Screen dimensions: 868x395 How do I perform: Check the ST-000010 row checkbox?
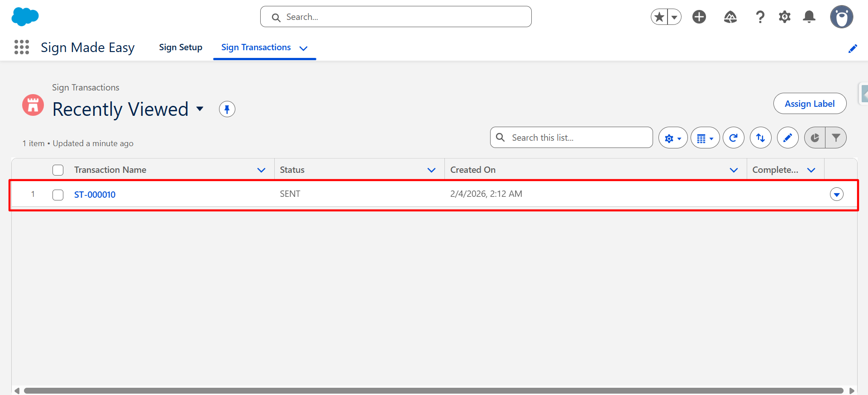pos(58,195)
